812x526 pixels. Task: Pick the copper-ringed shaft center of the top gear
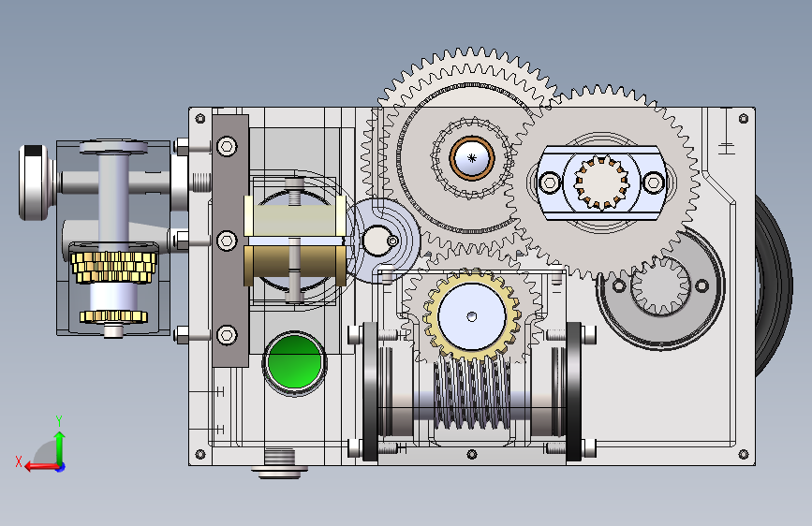tap(471, 158)
